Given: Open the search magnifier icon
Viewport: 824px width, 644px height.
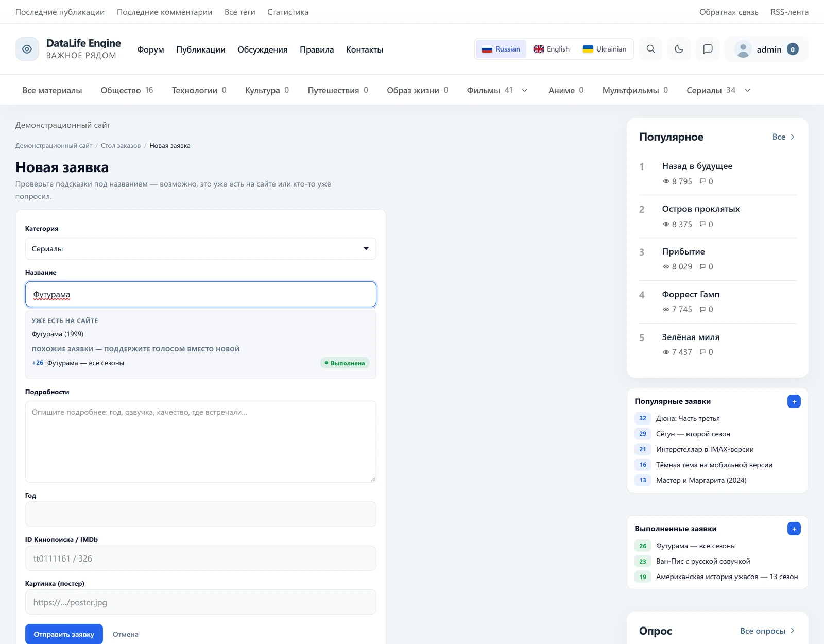Looking at the screenshot, I should (x=651, y=49).
